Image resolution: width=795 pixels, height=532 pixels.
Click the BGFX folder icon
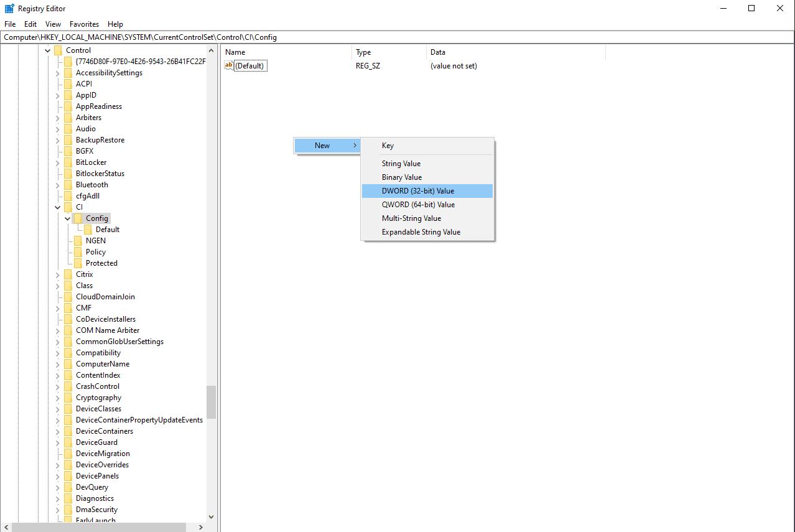pyautogui.click(x=68, y=151)
